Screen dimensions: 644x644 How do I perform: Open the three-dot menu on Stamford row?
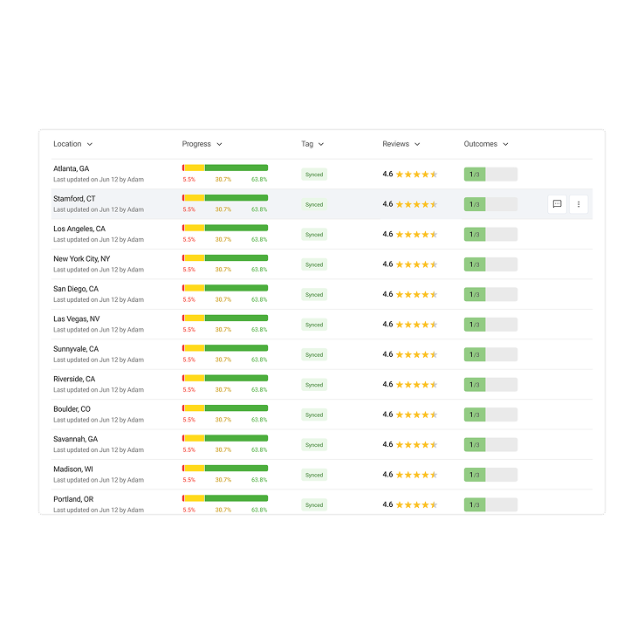pyautogui.click(x=579, y=204)
